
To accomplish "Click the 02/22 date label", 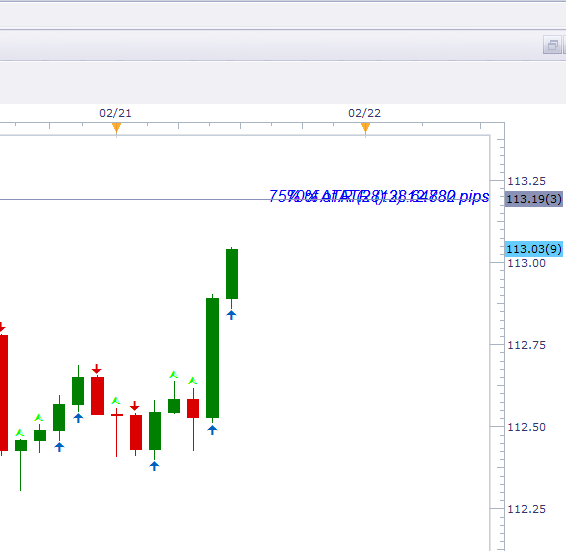I will 365,113.
